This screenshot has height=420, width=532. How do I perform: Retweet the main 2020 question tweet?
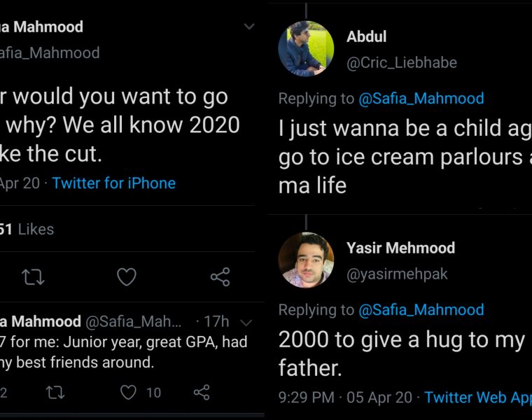point(33,278)
